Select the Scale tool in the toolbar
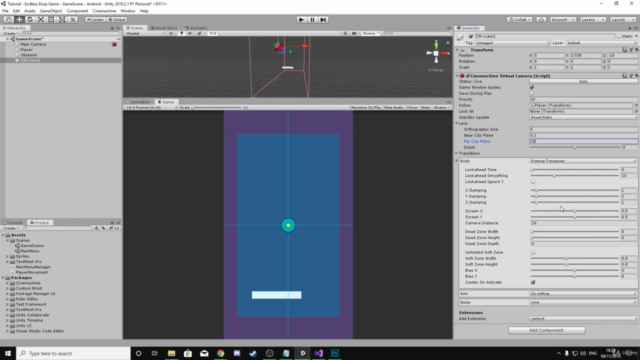The width and height of the screenshot is (640, 360). click(x=40, y=20)
